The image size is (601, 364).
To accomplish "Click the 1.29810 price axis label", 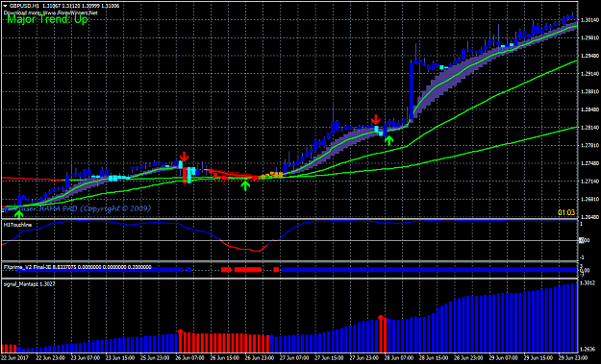I will tap(589, 37).
